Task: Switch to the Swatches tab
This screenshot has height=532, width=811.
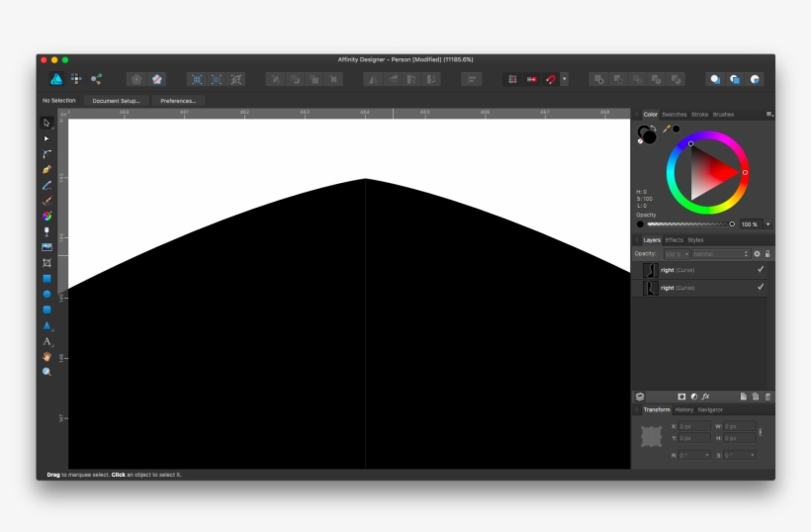Action: click(674, 115)
